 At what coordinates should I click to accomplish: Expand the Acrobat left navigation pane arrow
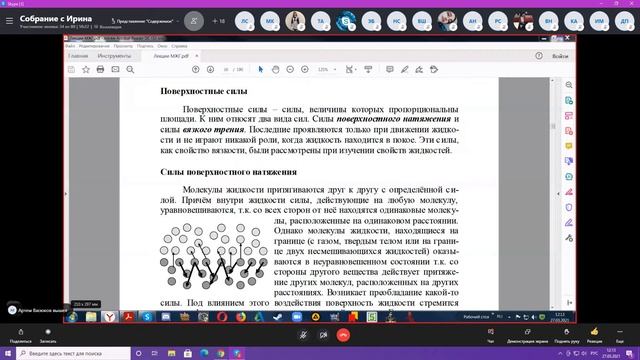[66, 193]
